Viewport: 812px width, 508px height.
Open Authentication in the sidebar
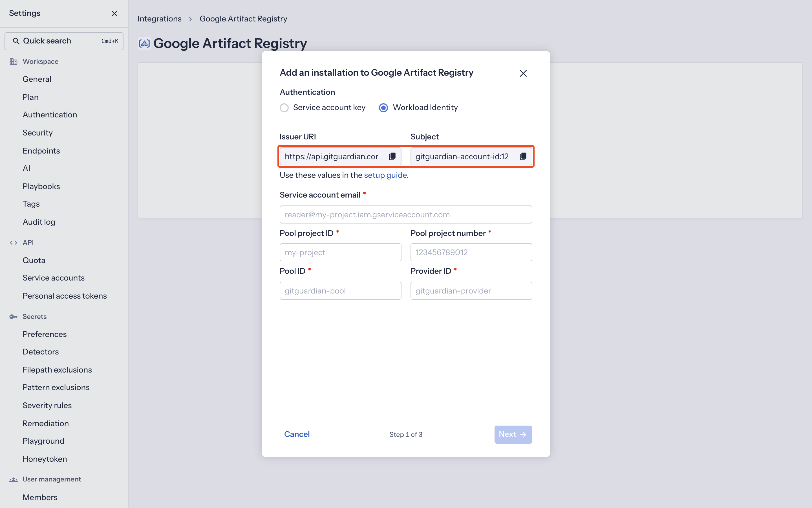50,115
